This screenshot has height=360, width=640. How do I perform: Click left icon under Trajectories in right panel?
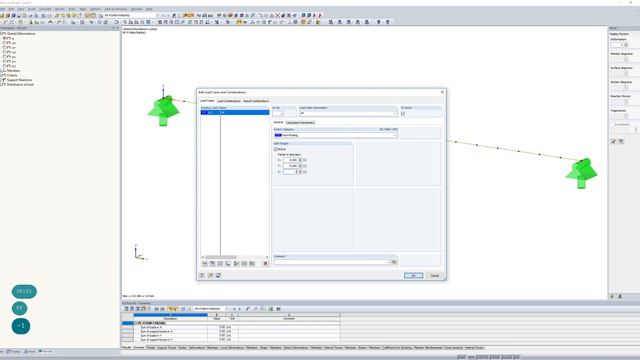coord(613,141)
